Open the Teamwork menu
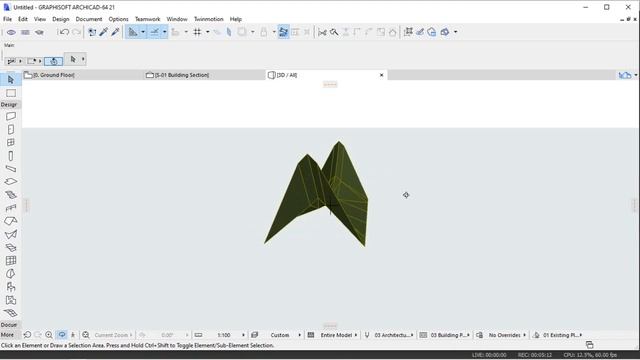640x360 pixels. click(x=147, y=19)
